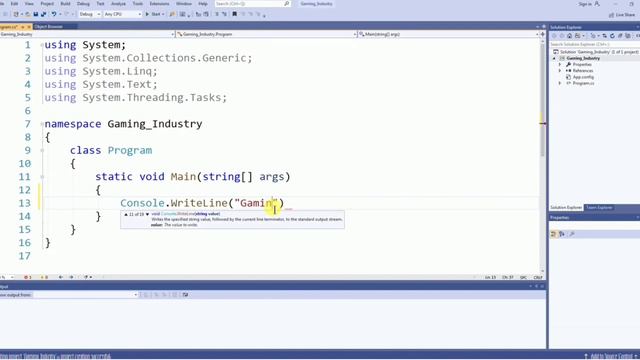The width and height of the screenshot is (640, 360).
Task: Focus the Quick Launch search box
Action: coord(249,4)
